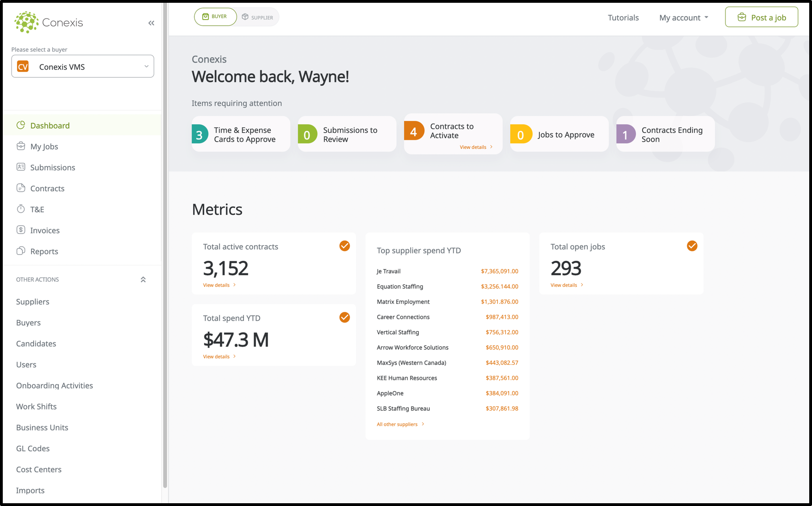This screenshot has width=812, height=506.
Task: Collapse the Other Actions section
Action: (x=143, y=279)
